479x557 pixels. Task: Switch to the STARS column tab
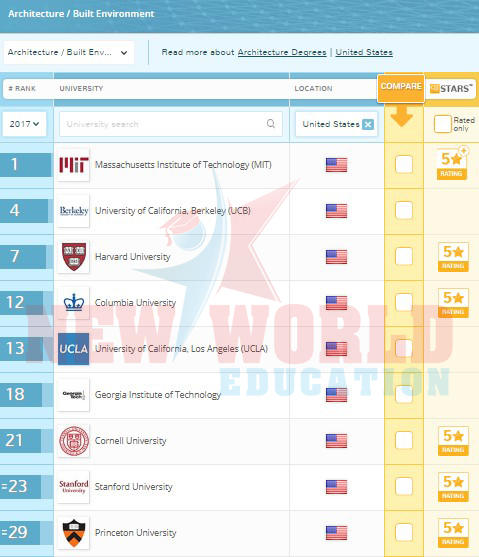(451, 88)
